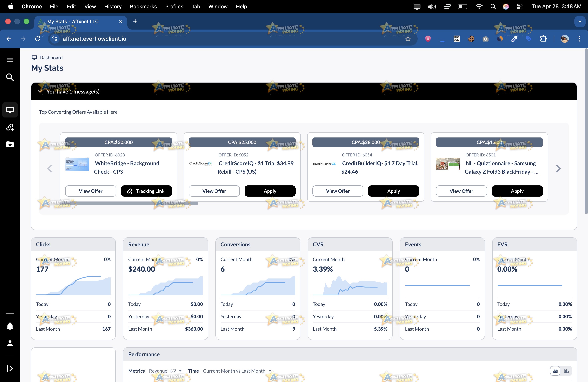Open the eyedropper color picker extension

tap(514, 39)
